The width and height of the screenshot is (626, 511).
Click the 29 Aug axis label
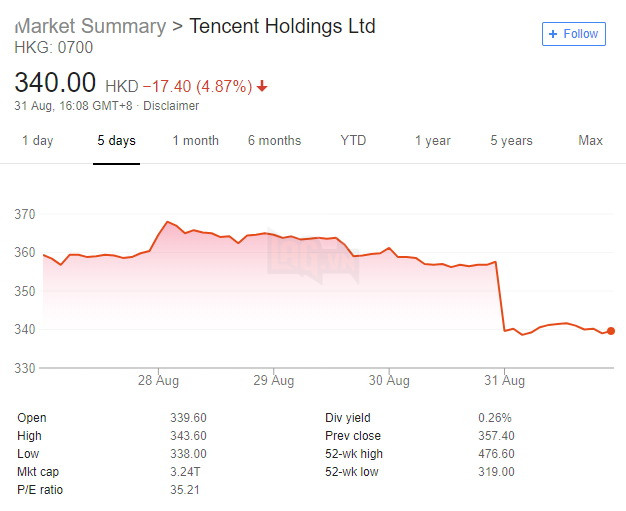click(x=273, y=381)
